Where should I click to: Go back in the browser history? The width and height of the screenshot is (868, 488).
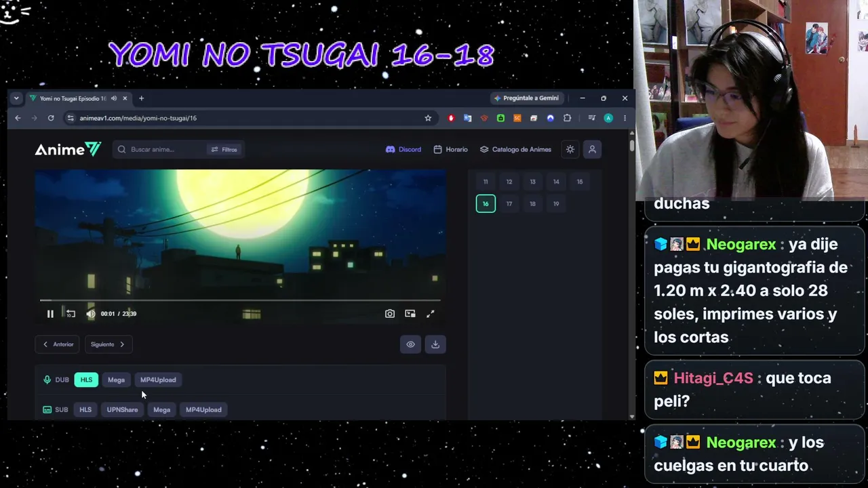click(18, 118)
